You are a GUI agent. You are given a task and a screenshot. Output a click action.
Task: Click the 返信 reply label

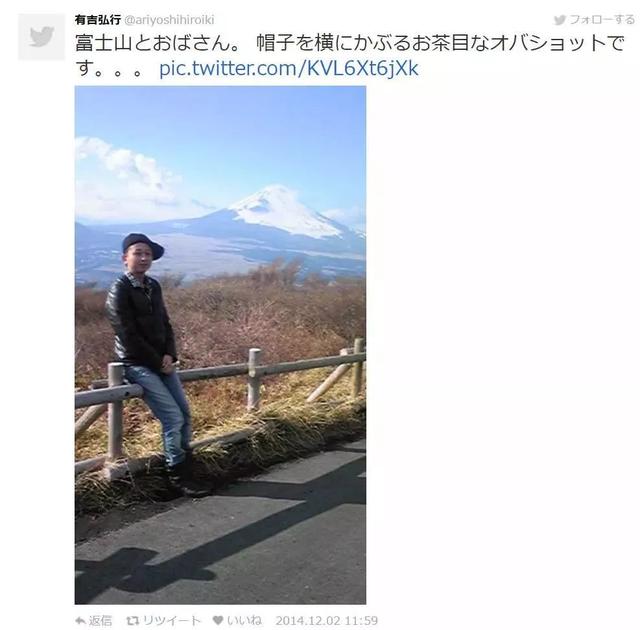pos(100,621)
